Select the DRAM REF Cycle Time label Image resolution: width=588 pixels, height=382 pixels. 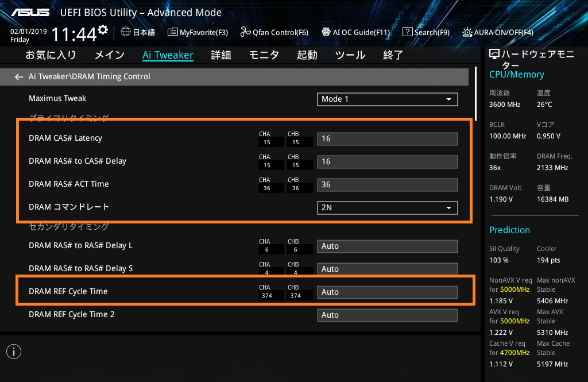click(68, 291)
